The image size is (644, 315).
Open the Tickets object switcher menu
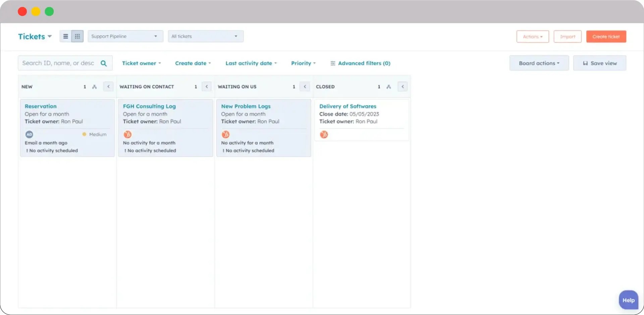point(35,36)
